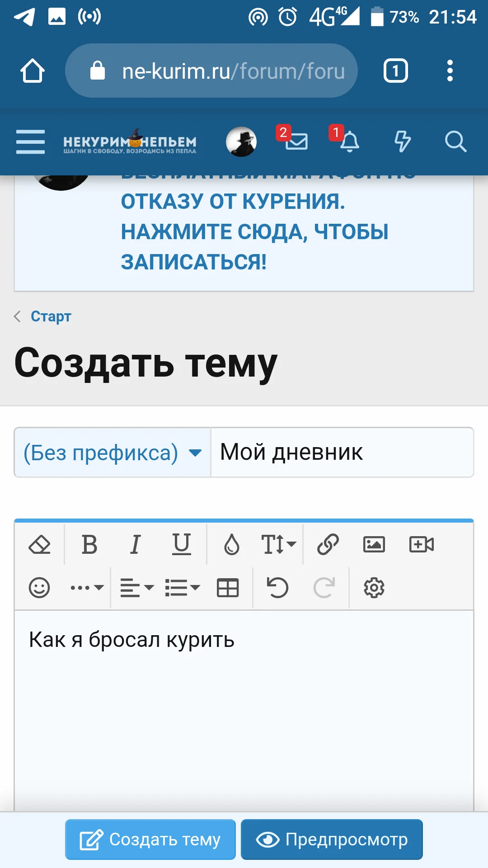Open Предпросмотр preview button

click(332, 840)
